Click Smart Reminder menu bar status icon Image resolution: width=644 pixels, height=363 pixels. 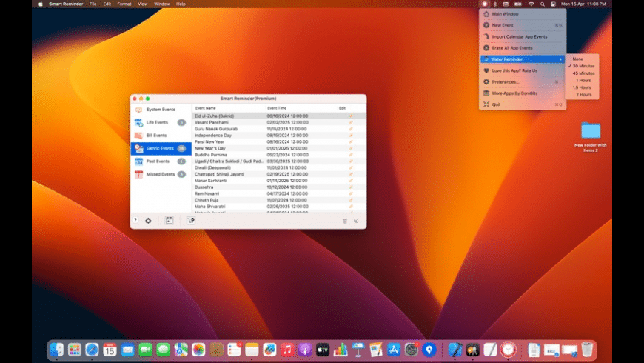point(485,4)
